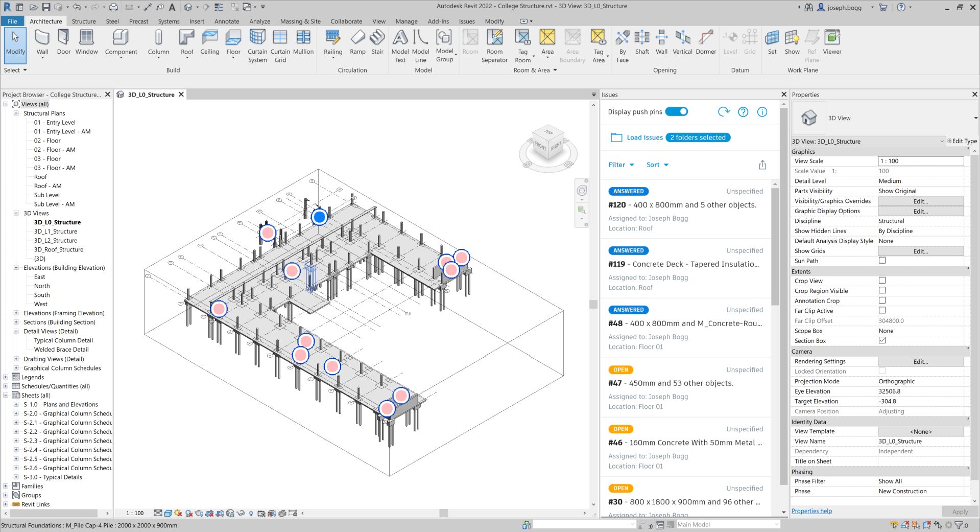Click the View Scale input field
980x532 pixels.
coord(920,161)
